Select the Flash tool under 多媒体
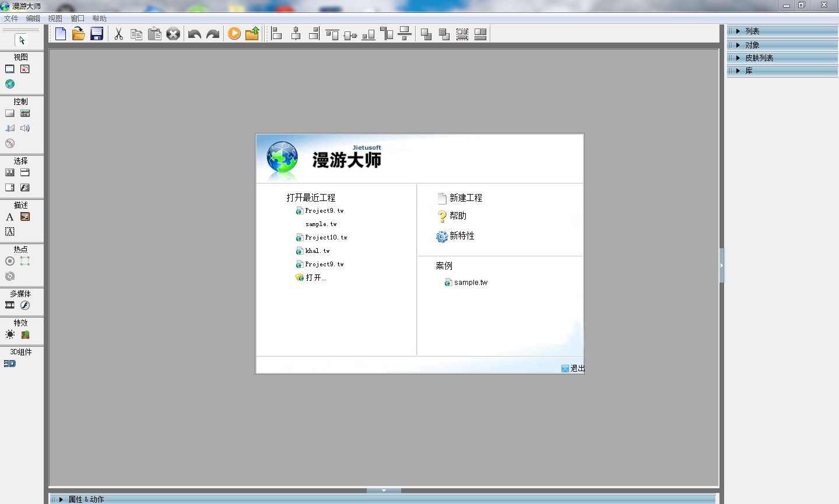 pyautogui.click(x=25, y=305)
